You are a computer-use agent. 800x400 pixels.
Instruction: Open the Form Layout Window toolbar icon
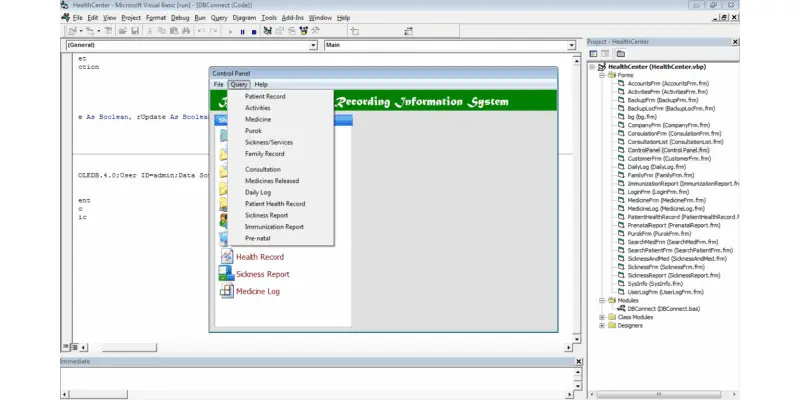(292, 31)
